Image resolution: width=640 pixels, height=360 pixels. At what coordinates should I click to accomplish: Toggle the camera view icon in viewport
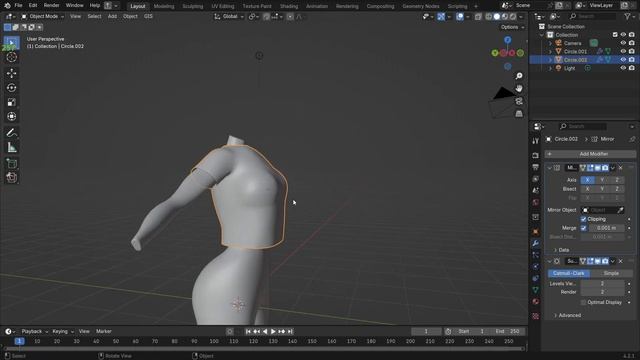[519, 101]
